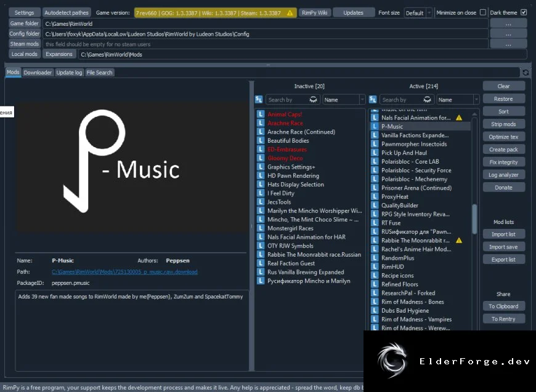This screenshot has height=392, width=536.
Task: Click the L icon of Graphics Settings+
Action: tap(261, 167)
